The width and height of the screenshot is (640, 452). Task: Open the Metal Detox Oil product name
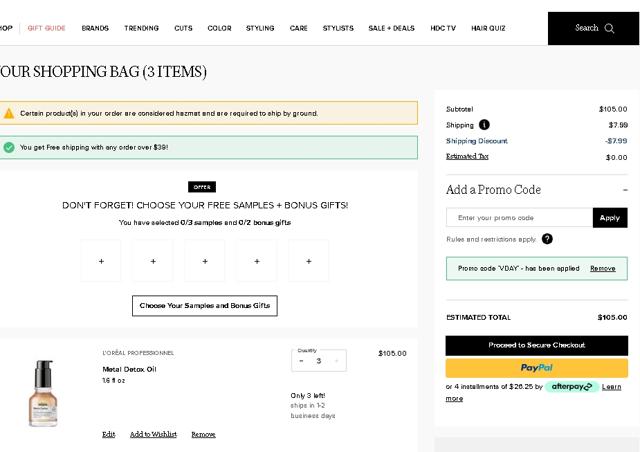pos(129,369)
